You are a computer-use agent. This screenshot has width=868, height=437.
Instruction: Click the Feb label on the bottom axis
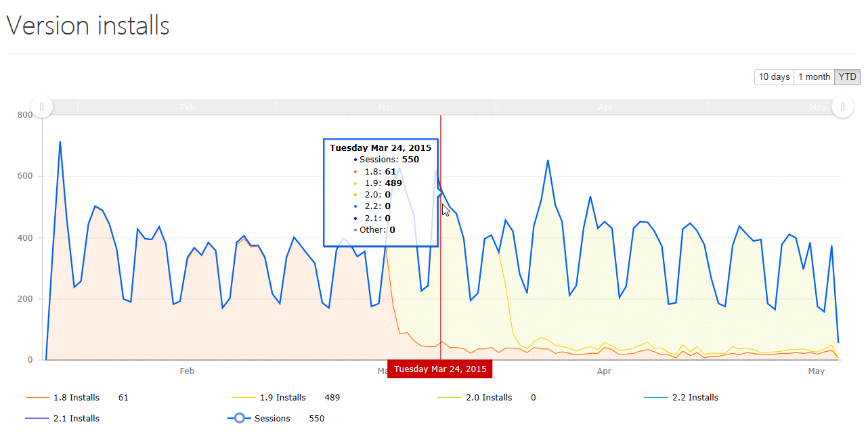click(x=187, y=371)
